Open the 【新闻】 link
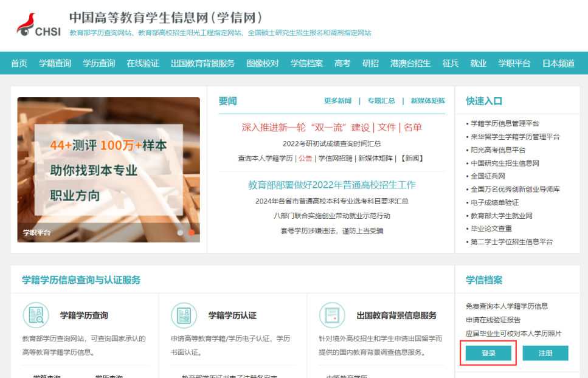588x378 pixels. 412,159
